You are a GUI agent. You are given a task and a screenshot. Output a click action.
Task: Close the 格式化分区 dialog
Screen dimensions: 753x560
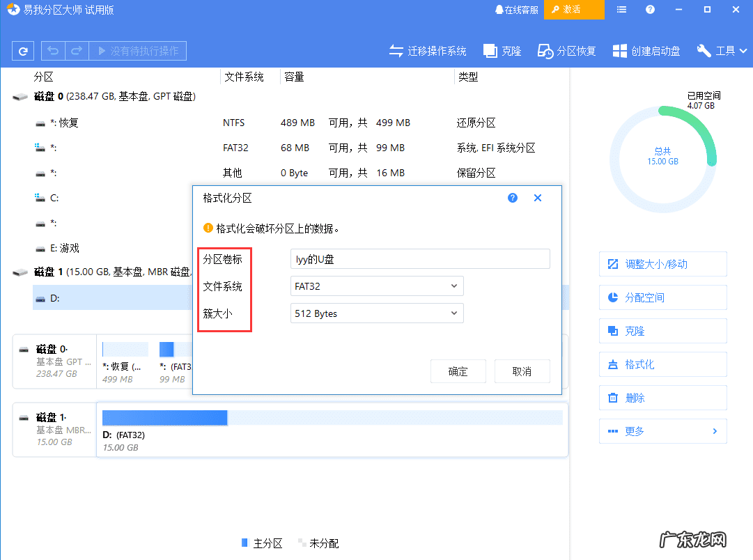[x=538, y=198]
